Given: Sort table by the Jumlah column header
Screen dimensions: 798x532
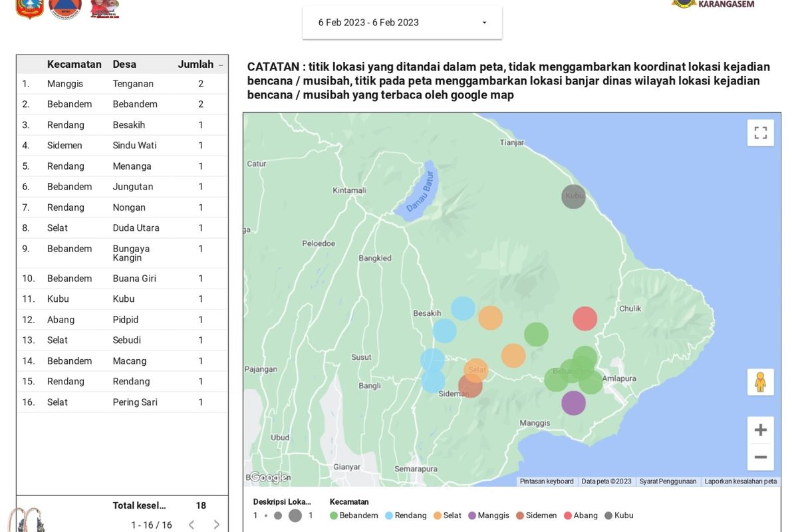Looking at the screenshot, I should 196,65.
